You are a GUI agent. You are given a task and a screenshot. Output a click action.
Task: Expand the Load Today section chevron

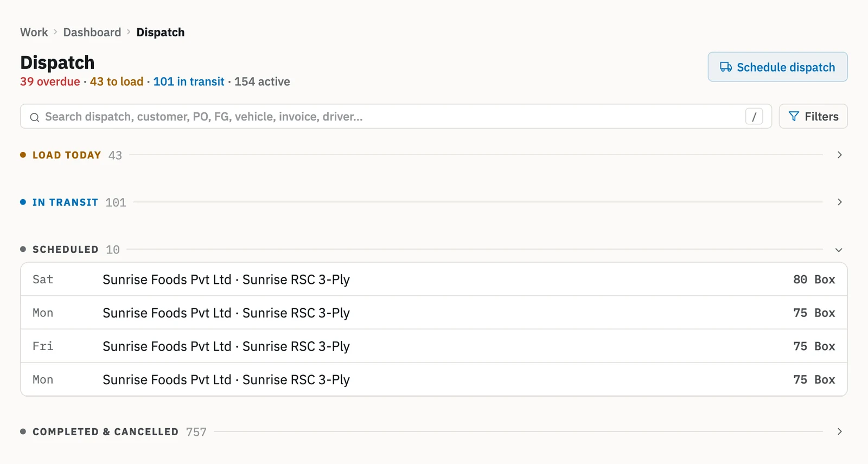tap(839, 155)
